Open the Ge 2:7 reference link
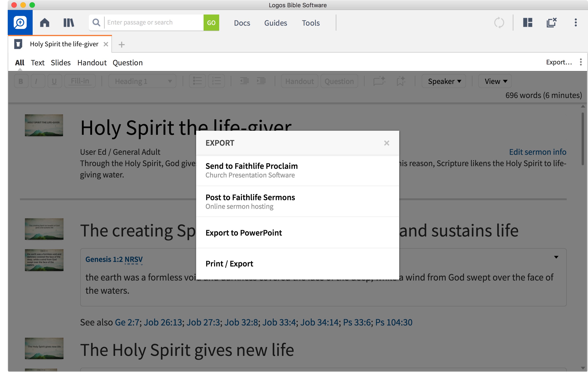588x372 pixels. (127, 322)
